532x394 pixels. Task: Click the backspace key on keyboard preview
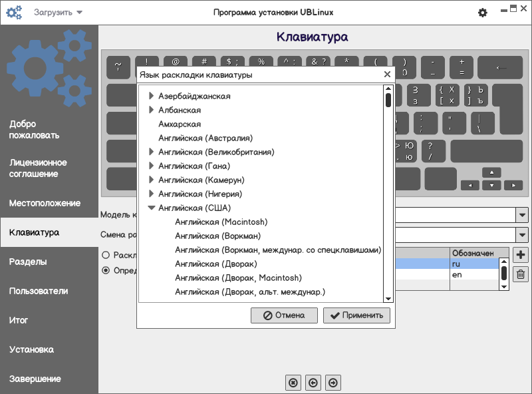click(x=500, y=68)
